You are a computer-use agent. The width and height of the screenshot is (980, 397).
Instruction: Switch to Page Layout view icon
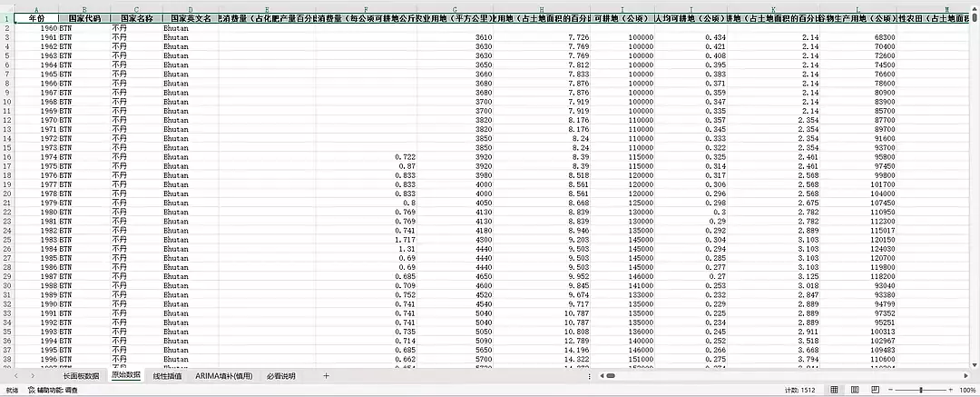857,390
